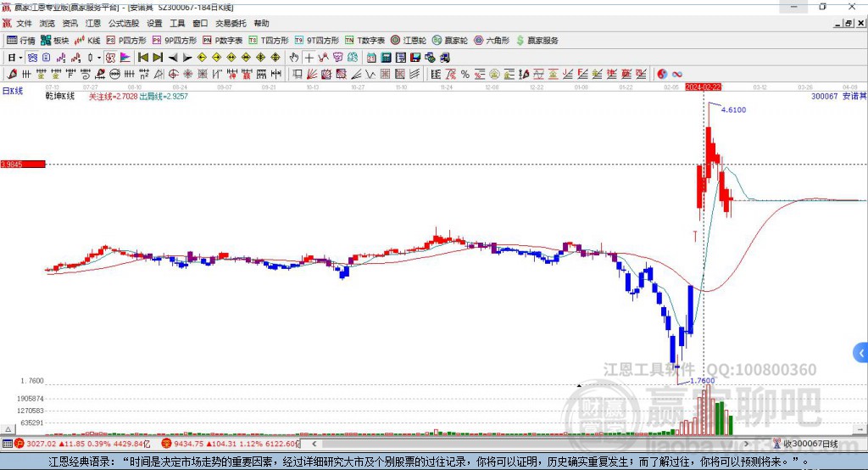Jump to last bar with skip-forward icon
Viewport: 868px width, 470px height.
tap(158, 58)
